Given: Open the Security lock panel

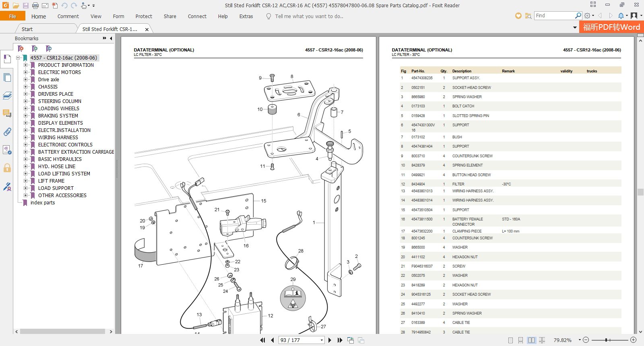Looking at the screenshot, I should [x=7, y=168].
